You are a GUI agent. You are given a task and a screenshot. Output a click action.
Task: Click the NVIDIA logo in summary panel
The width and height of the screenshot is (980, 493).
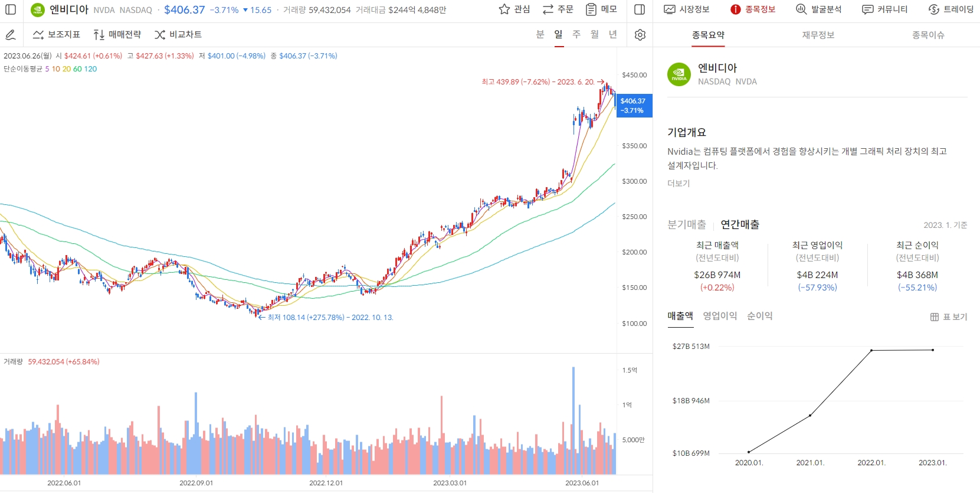(x=679, y=74)
